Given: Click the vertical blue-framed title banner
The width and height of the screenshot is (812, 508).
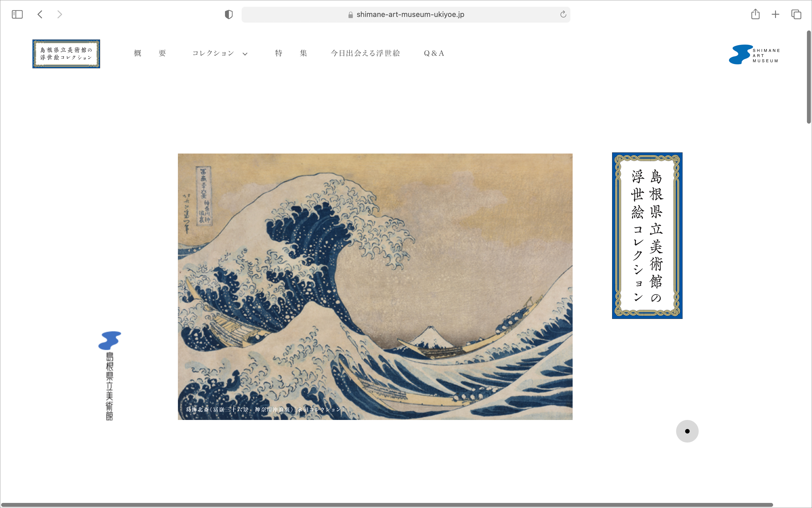Looking at the screenshot, I should click(647, 236).
